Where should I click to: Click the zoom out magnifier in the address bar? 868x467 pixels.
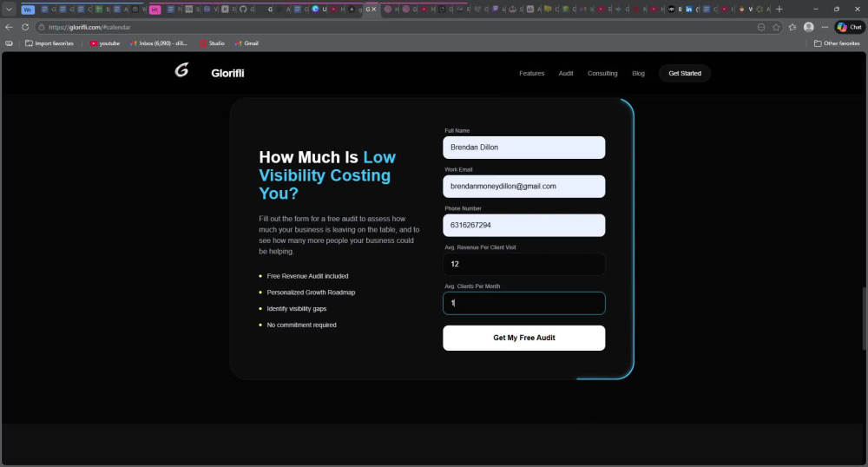pos(761,27)
